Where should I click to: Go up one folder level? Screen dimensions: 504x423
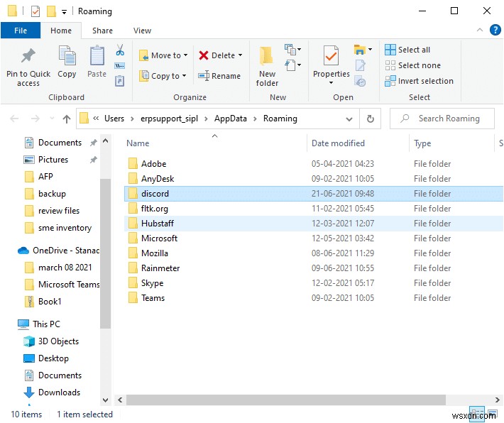(x=67, y=119)
